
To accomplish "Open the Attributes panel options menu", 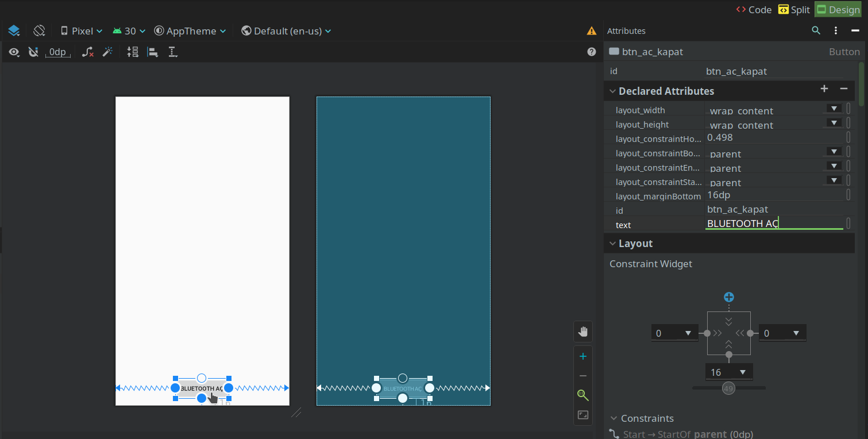I will [x=836, y=30].
